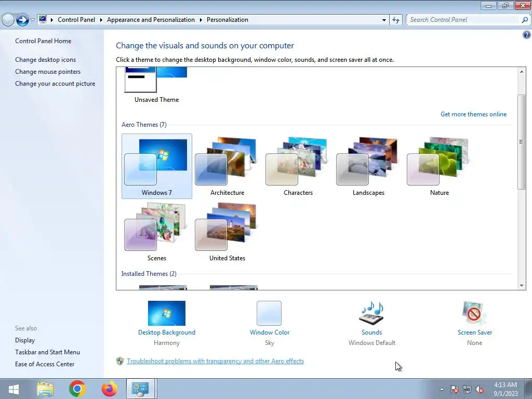Click the Control Panel breadcrumb
Viewport: 532px width, 399px height.
[76, 20]
